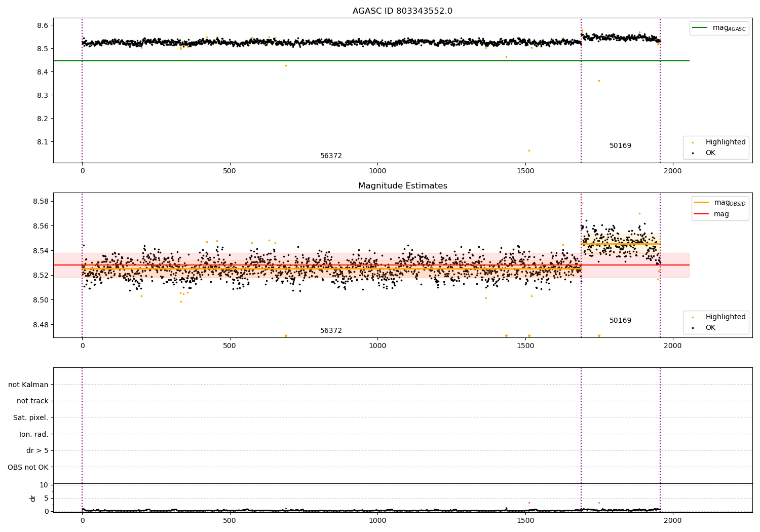The width and height of the screenshot is (760, 532).
Task: Click the 8.54 tick on the middle y-axis
Action: tap(41, 251)
